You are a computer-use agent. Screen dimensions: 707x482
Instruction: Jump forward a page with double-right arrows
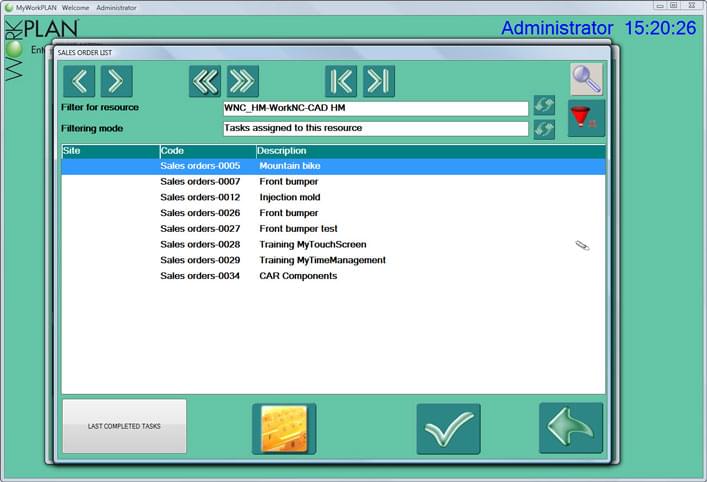(x=242, y=81)
